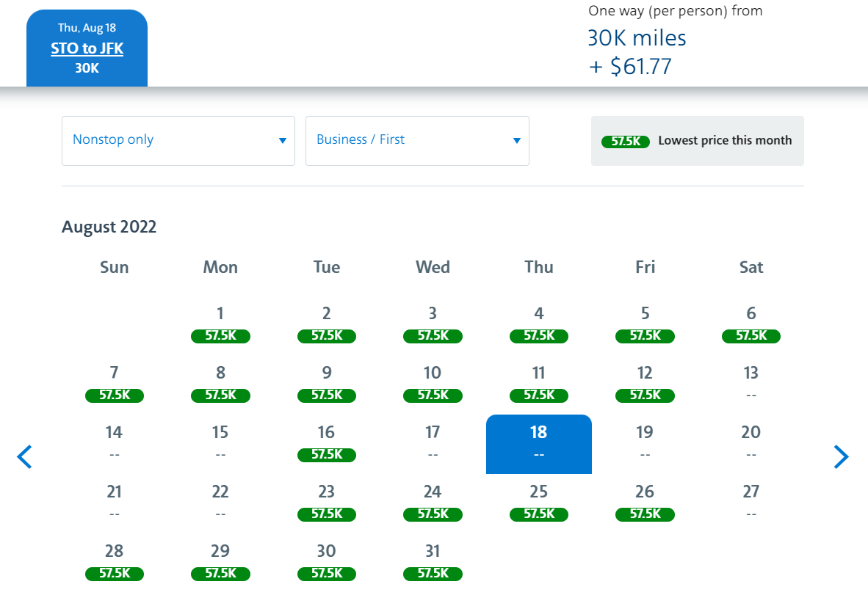The width and height of the screenshot is (868, 598).
Task: Select the 57.5K award fare on August 1
Action: 220,336
